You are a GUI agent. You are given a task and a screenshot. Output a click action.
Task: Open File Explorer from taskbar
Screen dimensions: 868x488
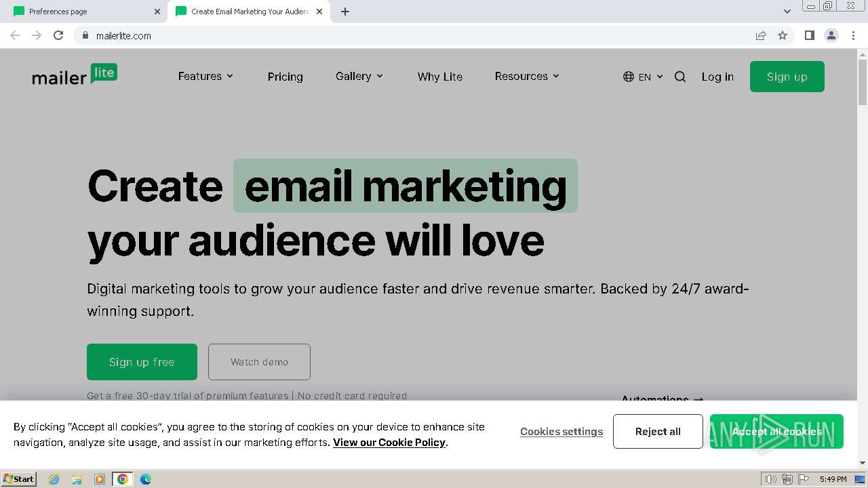pos(77,479)
